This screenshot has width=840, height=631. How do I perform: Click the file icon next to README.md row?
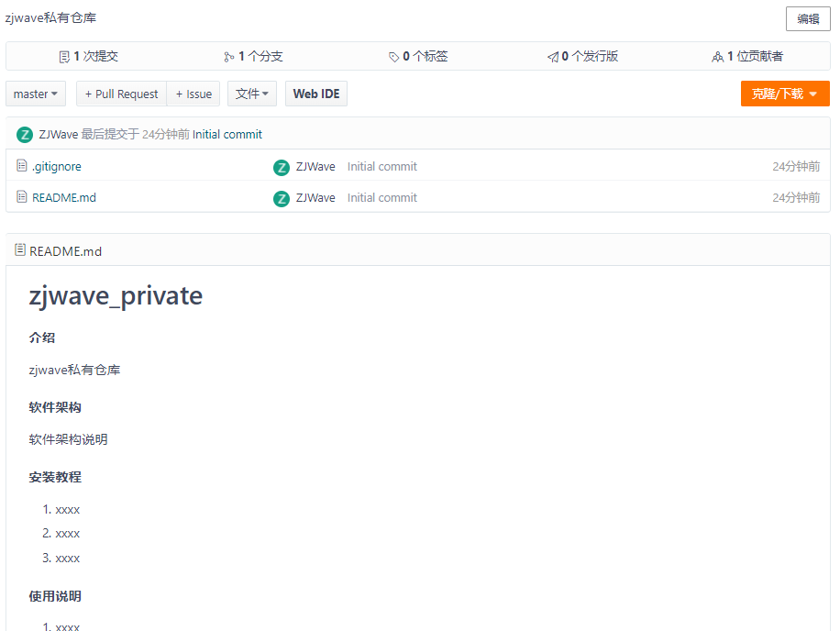(22, 197)
